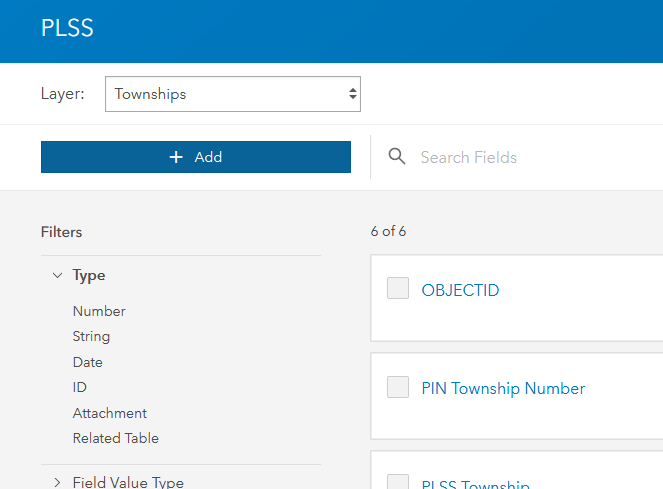Open the Layer dropdown showing Townships

[x=233, y=94]
